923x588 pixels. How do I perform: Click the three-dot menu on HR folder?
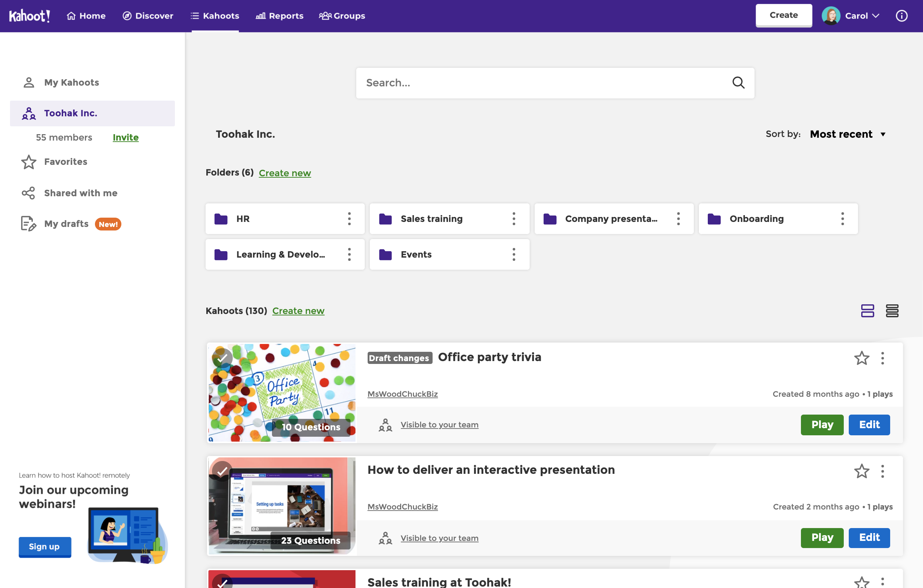click(x=348, y=218)
